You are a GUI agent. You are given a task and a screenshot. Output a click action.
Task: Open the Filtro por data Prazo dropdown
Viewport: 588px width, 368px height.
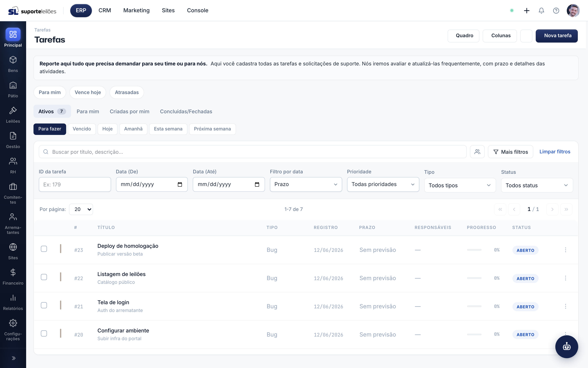point(306,184)
